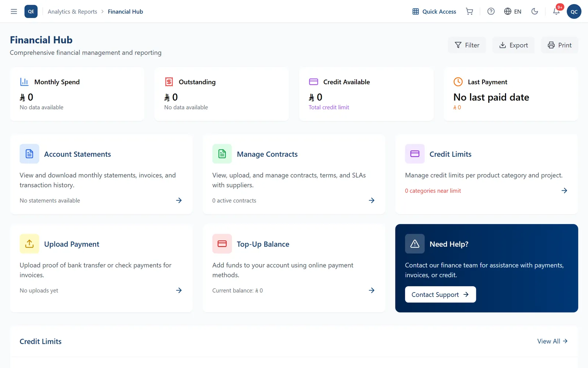Click the Manage Contracts title
This screenshot has width=588, height=368.
(267, 154)
